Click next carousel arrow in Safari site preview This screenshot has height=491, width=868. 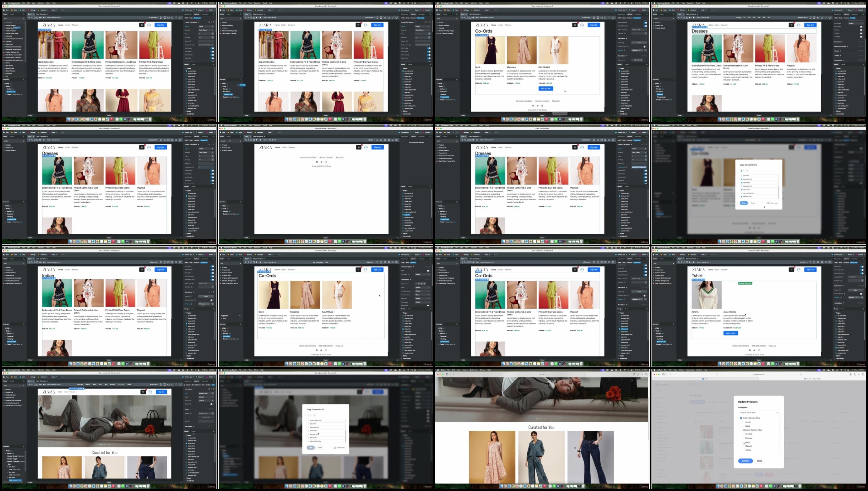632,381
